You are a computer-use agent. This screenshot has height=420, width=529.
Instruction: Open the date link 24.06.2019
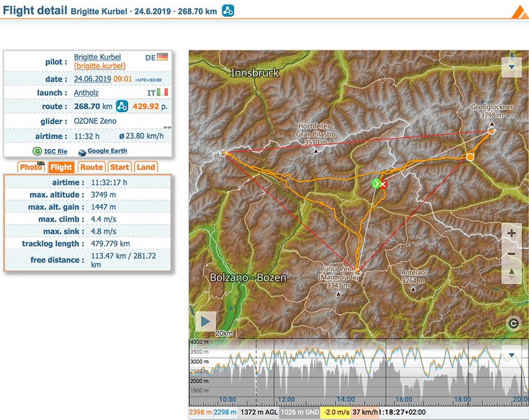tap(93, 79)
